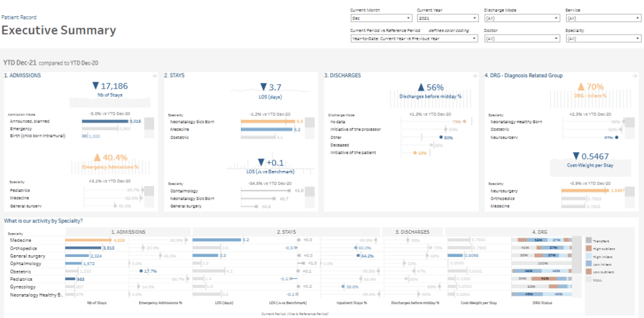
Task: Click the Obstetric 17.7% emergency dot
Action: [141, 271]
